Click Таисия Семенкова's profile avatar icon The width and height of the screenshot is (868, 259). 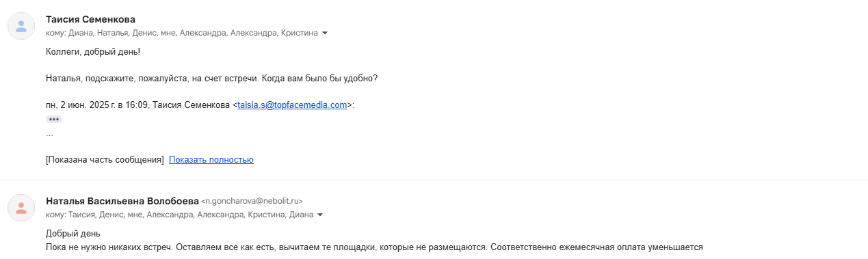(21, 26)
